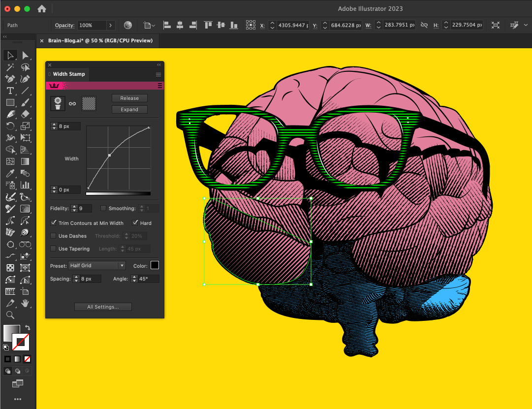Open Edit Toolbar three dots
The width and height of the screenshot is (532, 409).
click(18, 399)
